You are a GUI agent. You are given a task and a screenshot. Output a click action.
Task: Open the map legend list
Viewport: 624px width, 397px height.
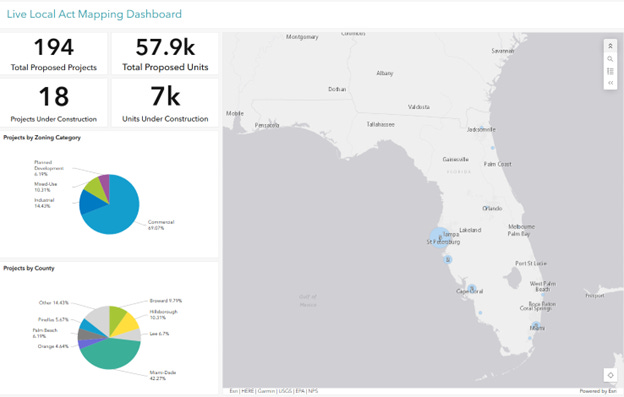(610, 71)
